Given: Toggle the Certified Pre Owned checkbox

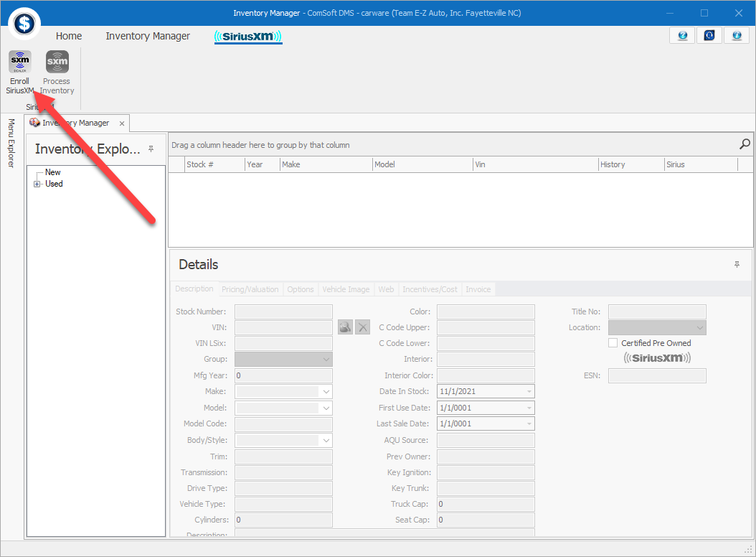Looking at the screenshot, I should (613, 342).
